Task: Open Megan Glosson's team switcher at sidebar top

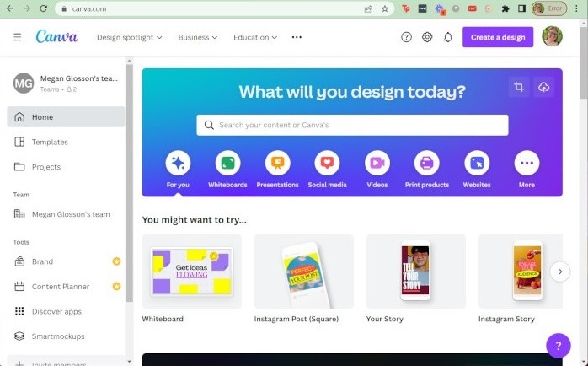Action: (x=66, y=83)
